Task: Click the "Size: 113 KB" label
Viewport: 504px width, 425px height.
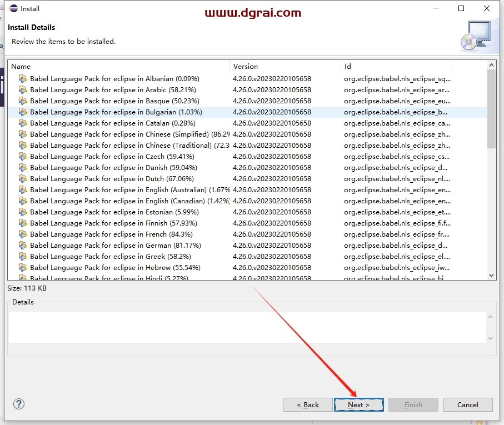Action: 27,288
